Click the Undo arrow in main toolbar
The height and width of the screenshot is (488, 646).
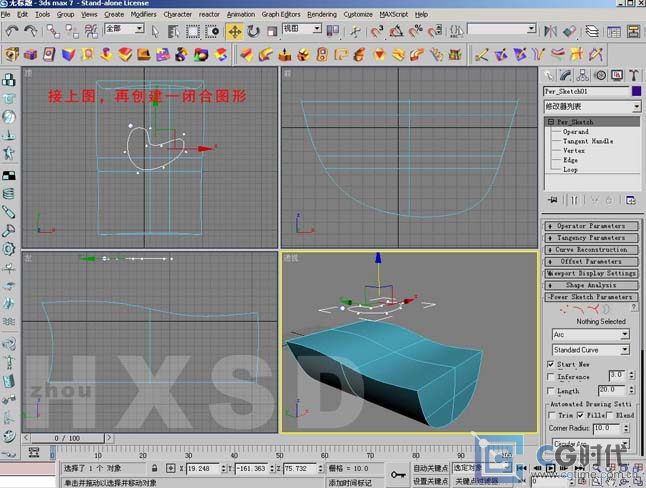[12, 31]
